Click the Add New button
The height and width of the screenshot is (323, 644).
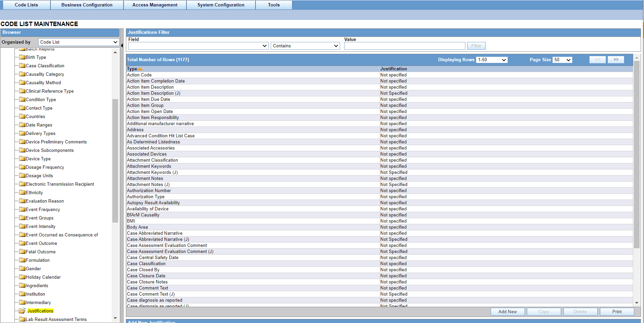508,312
